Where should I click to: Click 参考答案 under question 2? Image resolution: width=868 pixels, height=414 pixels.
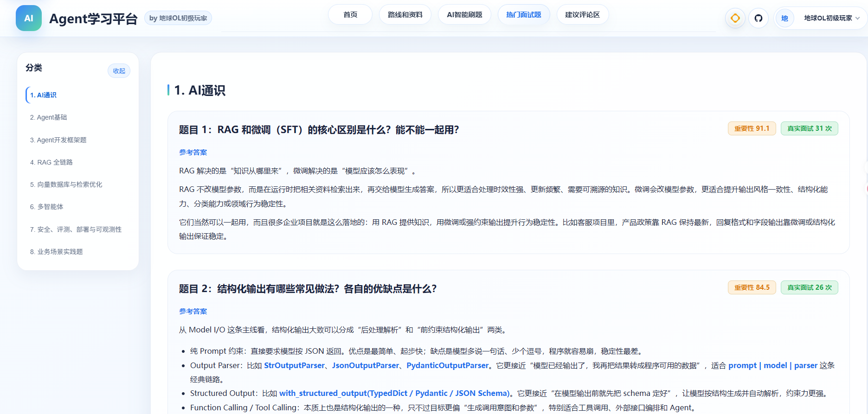coord(193,312)
